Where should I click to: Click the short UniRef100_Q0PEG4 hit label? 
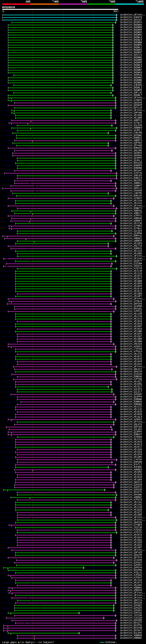click(x=131, y=567)
